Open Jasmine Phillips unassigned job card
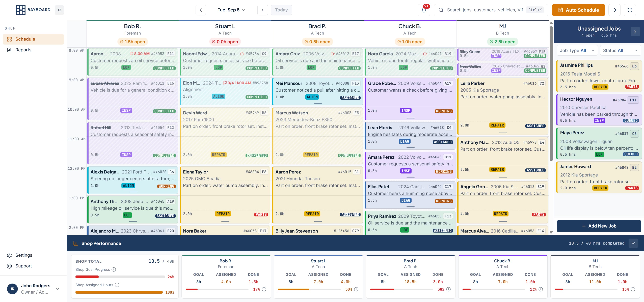The height and width of the screenshot is (302, 644). point(599,76)
